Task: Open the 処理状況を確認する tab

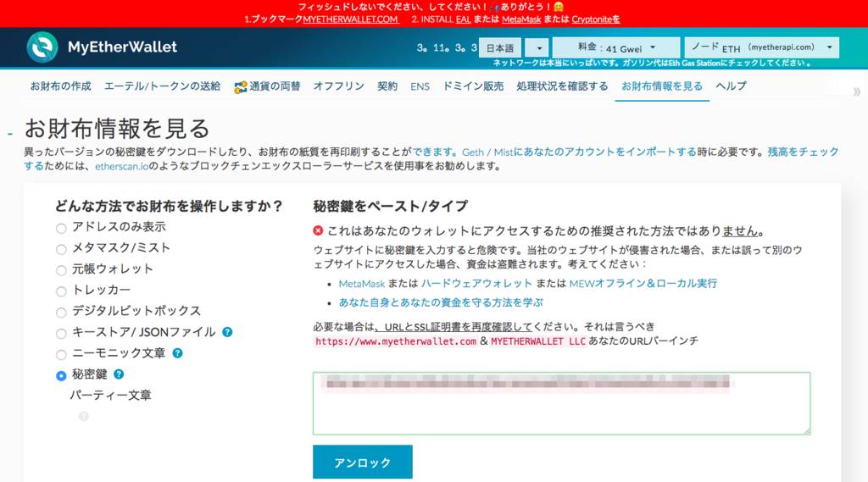Action: [563, 86]
